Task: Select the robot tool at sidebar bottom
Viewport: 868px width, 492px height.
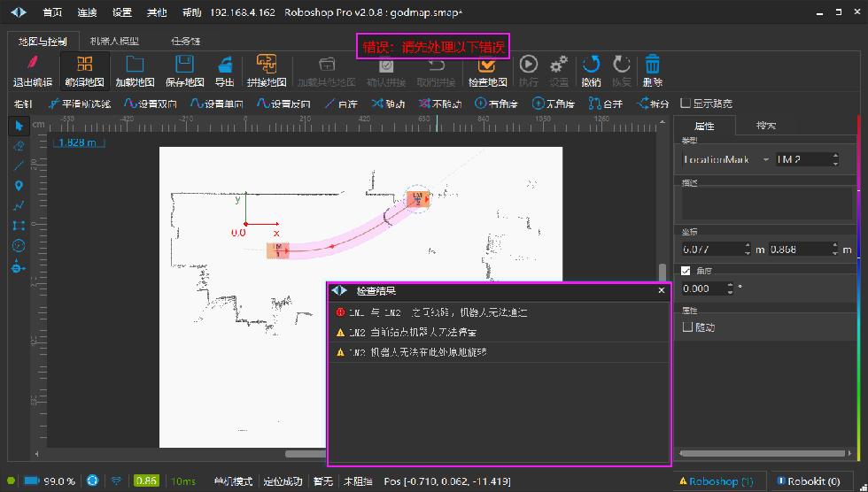Action: coord(19,266)
